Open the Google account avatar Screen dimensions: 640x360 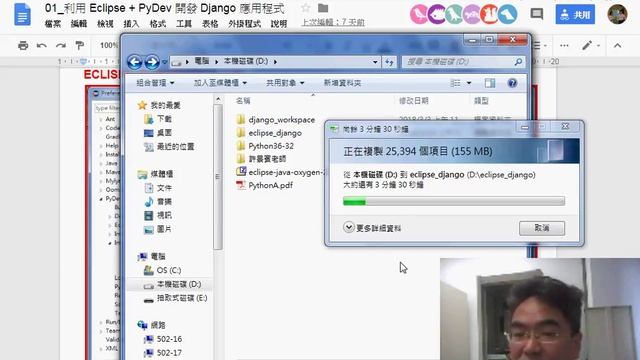point(617,14)
